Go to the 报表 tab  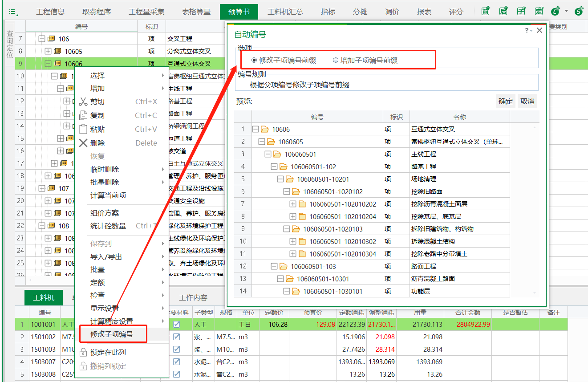click(424, 12)
